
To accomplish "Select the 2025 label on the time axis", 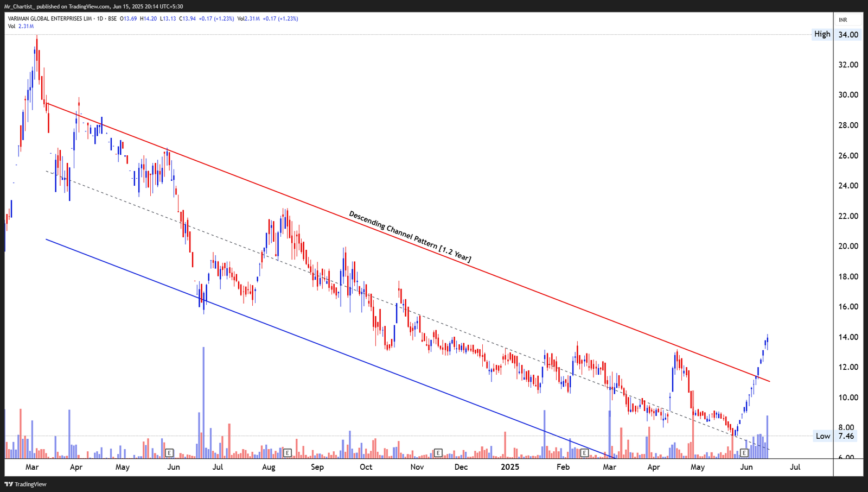I will tap(510, 466).
